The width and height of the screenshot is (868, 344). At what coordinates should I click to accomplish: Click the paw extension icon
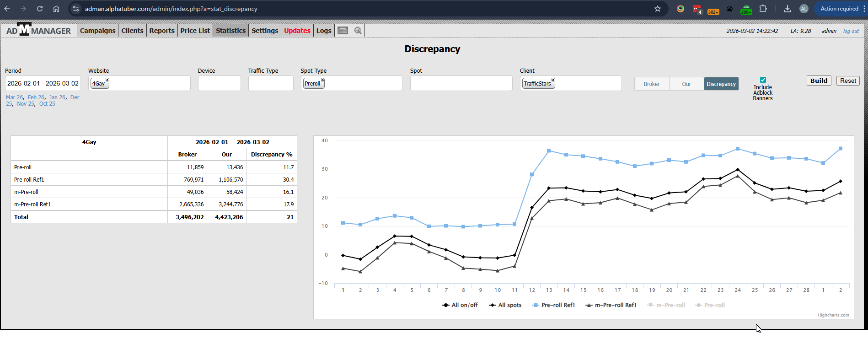coord(730,9)
